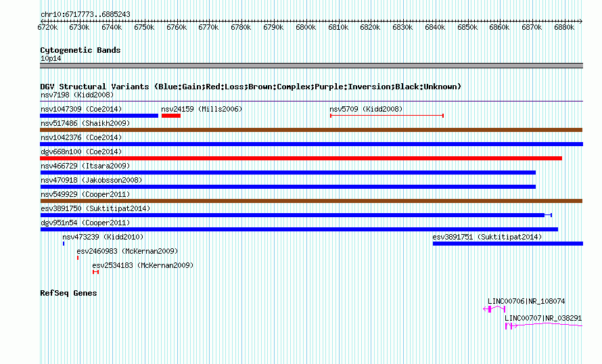Click the 6780k ruler tick label
Screen dimensions: 602x364
pyautogui.click(x=241, y=28)
